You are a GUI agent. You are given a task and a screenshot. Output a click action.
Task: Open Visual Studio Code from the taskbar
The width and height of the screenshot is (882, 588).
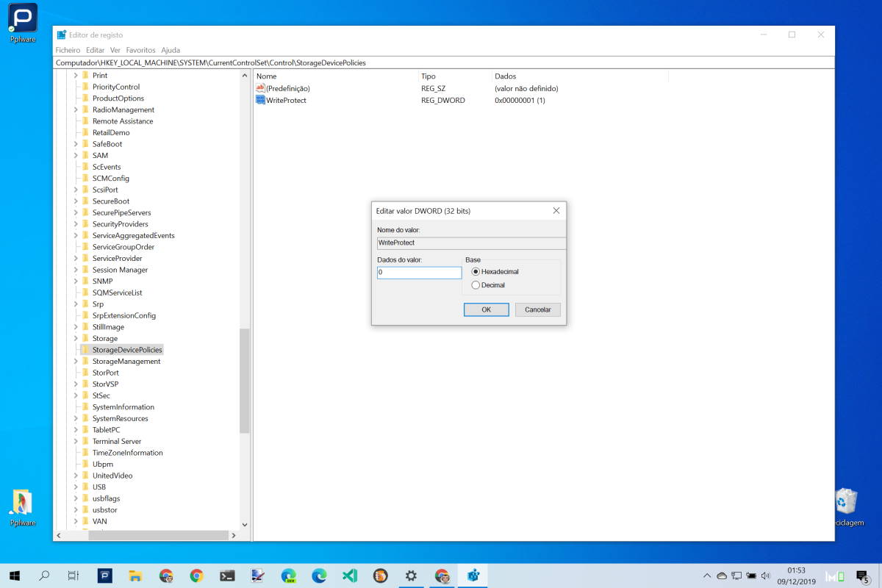click(x=349, y=576)
